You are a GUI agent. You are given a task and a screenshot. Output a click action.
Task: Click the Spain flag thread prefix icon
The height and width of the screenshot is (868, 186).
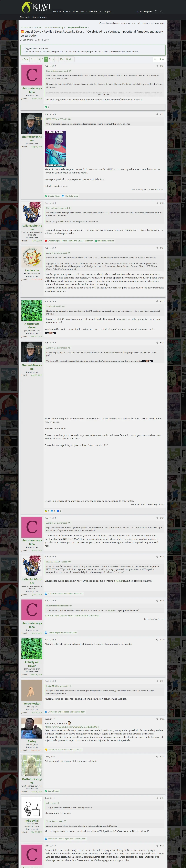(x=22, y=32)
